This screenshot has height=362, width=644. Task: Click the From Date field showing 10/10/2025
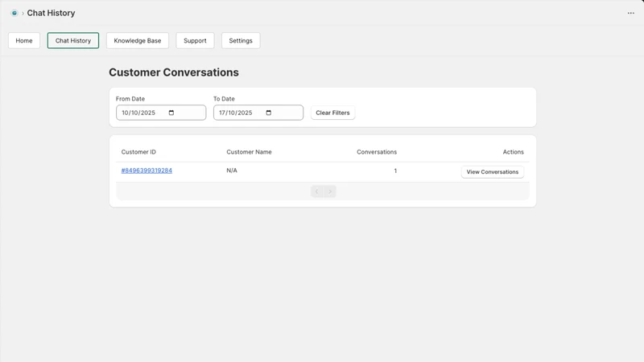(x=161, y=113)
